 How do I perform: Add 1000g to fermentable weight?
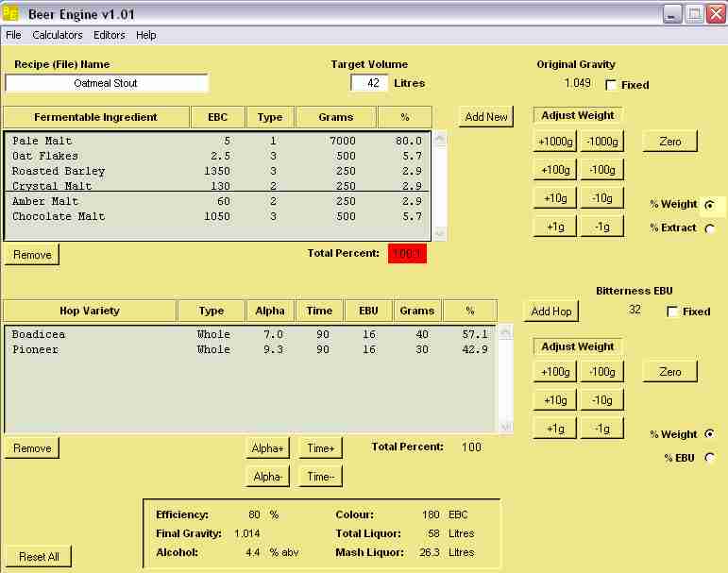pos(555,142)
